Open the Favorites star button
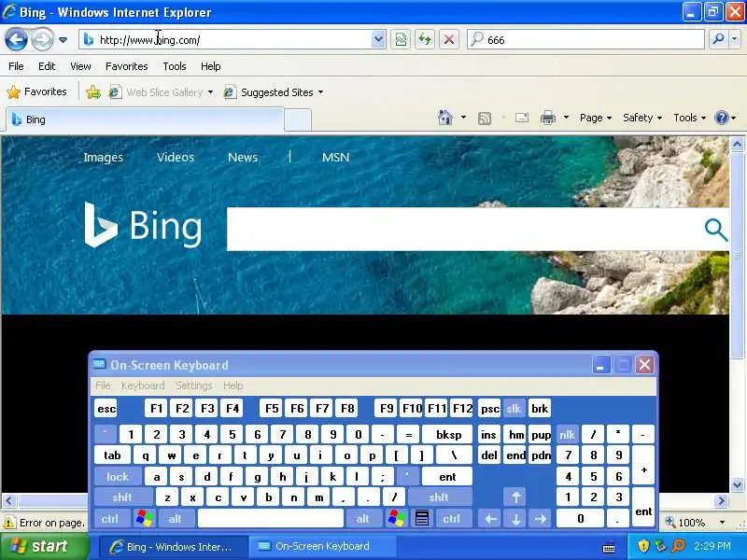747x560 pixels. coord(37,91)
